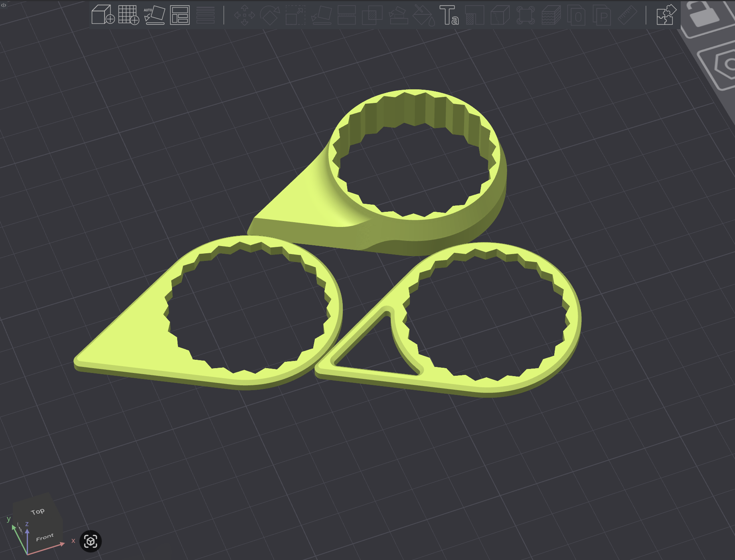Choose the Lay on Face tool
This screenshot has height=560, width=735.
(x=321, y=15)
